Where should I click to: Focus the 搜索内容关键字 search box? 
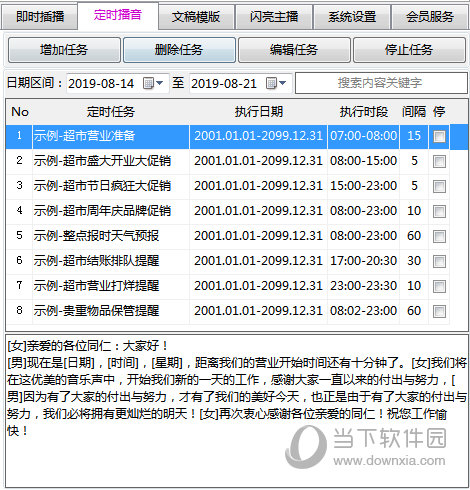pos(381,83)
